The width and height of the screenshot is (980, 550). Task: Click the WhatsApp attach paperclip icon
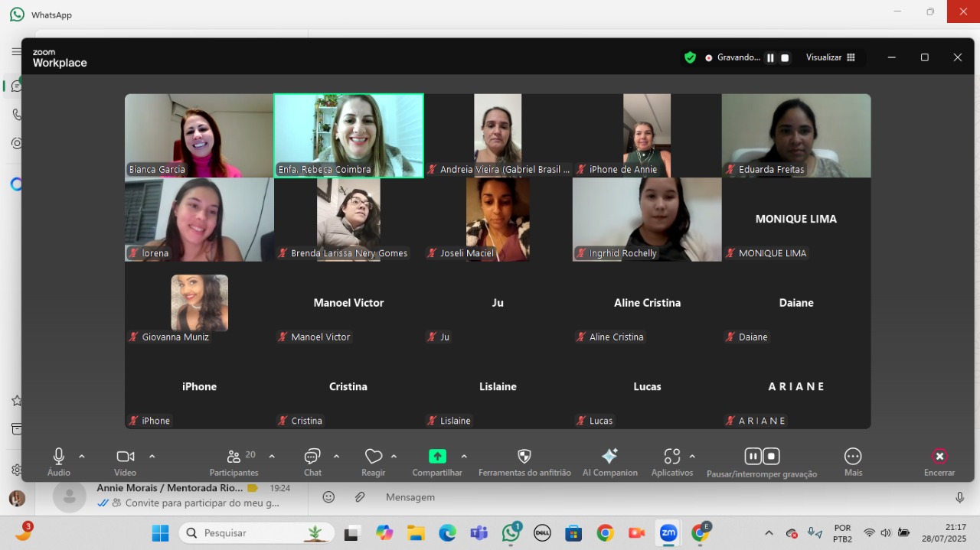tap(360, 497)
